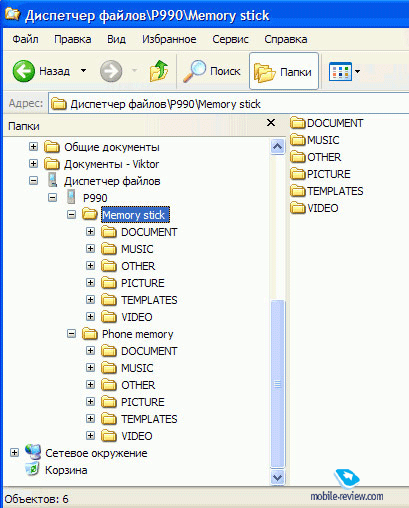The image size is (409, 508).
Task: Click Сетевое окружение network icon
Action: pos(33,452)
